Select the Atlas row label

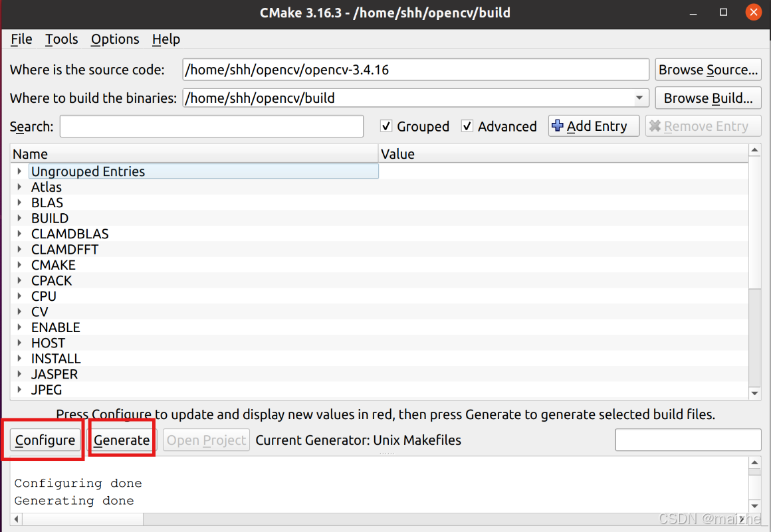[x=47, y=187]
